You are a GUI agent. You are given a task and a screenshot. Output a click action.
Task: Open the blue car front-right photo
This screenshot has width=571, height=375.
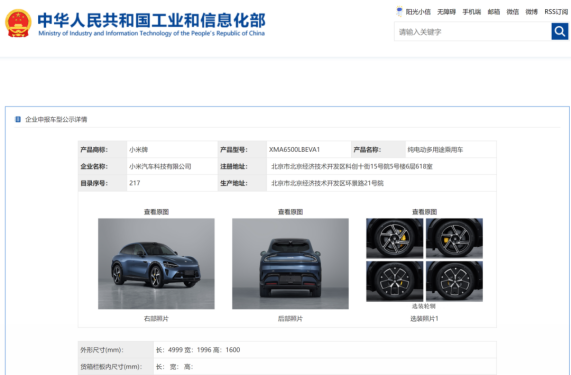156,264
